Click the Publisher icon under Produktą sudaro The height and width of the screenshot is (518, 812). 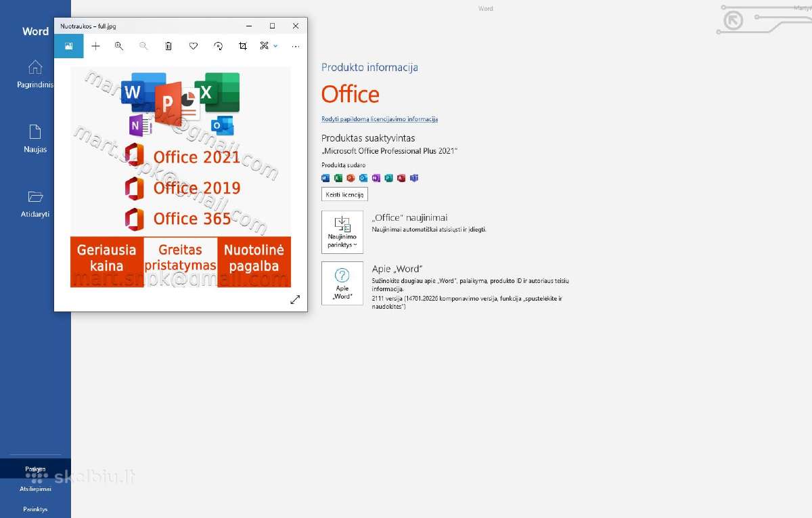point(388,178)
